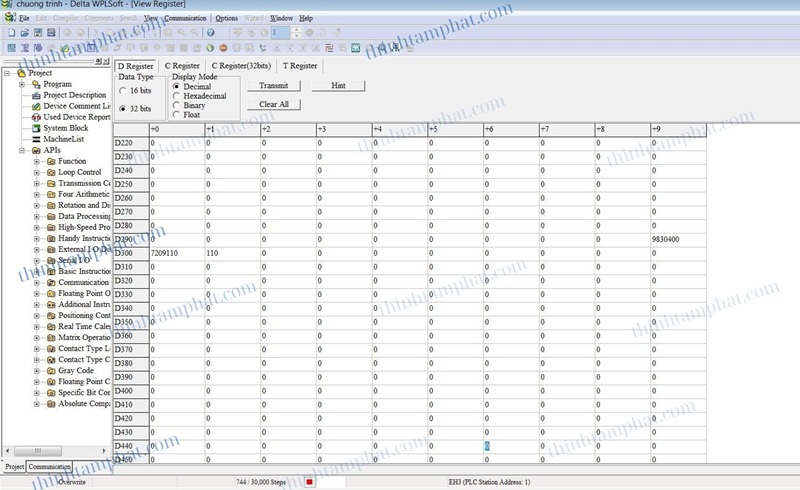The height and width of the screenshot is (490, 800).
Task: Click the Clear All button
Action: [x=273, y=104]
